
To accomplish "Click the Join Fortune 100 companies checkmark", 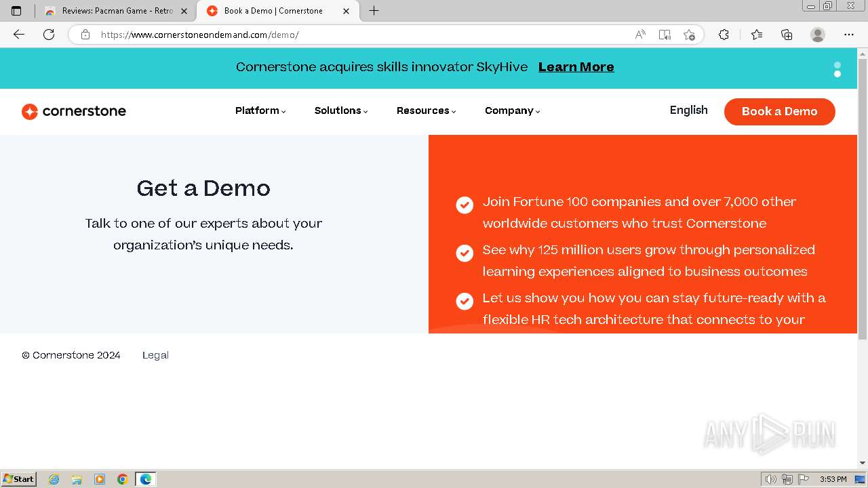I will (465, 205).
